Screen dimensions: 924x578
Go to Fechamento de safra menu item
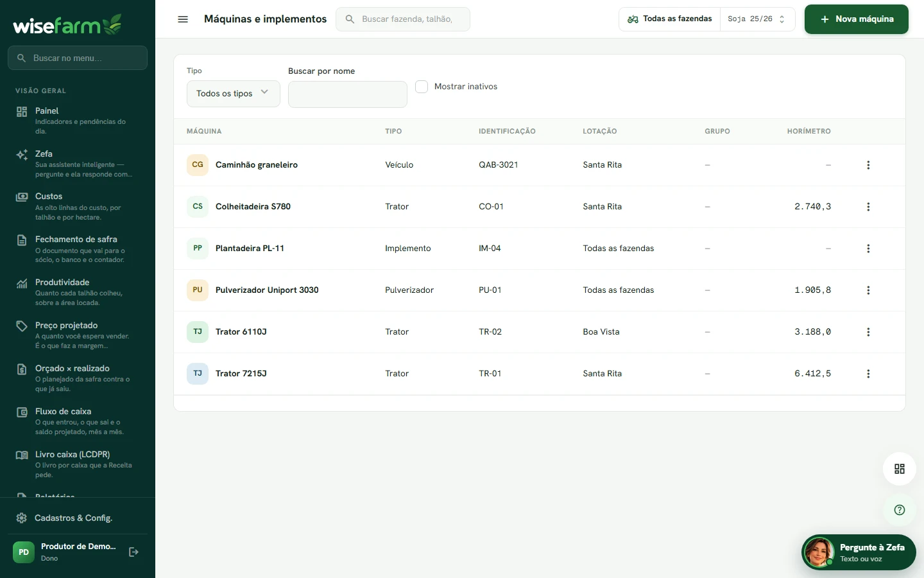(x=78, y=249)
